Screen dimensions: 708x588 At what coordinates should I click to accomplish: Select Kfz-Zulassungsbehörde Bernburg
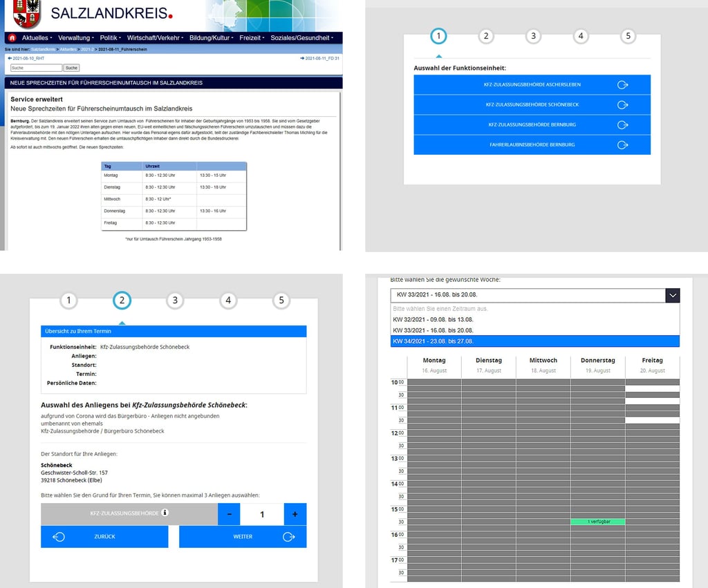pyautogui.click(x=532, y=125)
